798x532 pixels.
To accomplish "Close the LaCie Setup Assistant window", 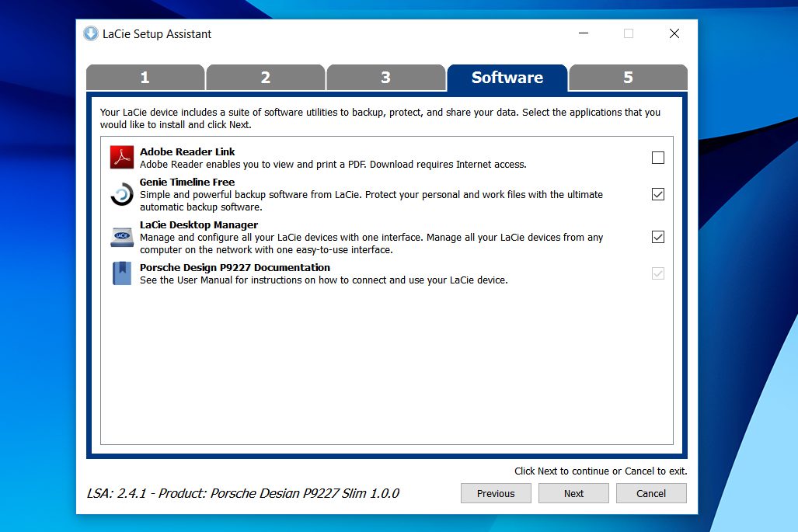I will pyautogui.click(x=674, y=33).
